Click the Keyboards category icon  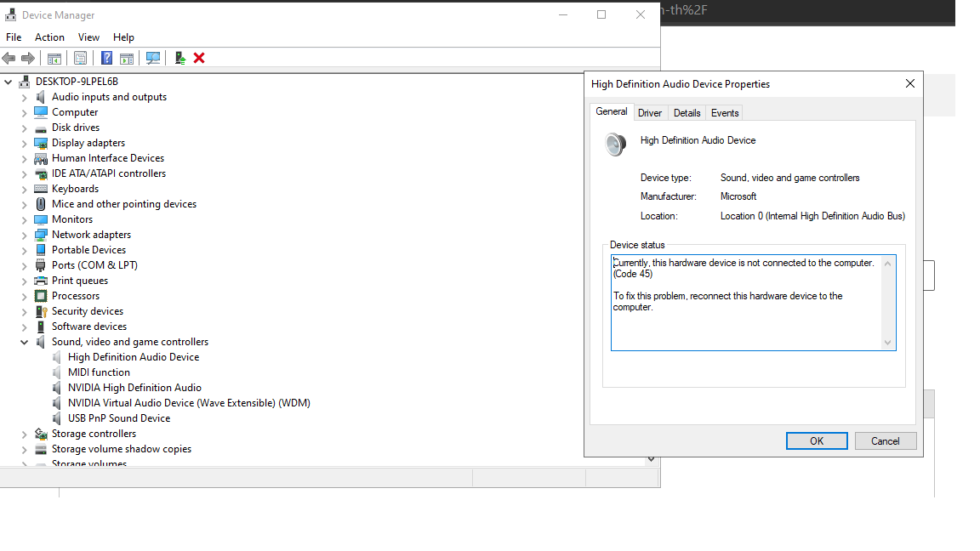(x=41, y=189)
